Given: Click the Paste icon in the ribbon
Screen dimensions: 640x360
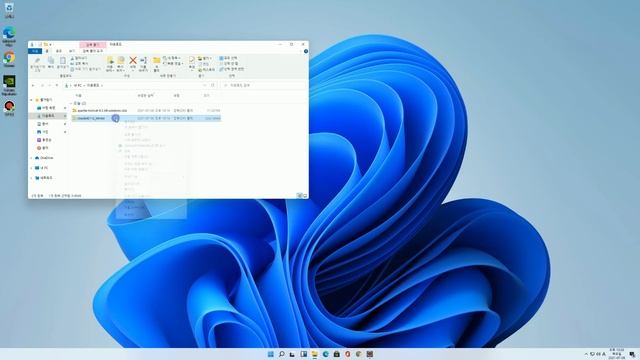Looking at the screenshot, I should coord(62,62).
